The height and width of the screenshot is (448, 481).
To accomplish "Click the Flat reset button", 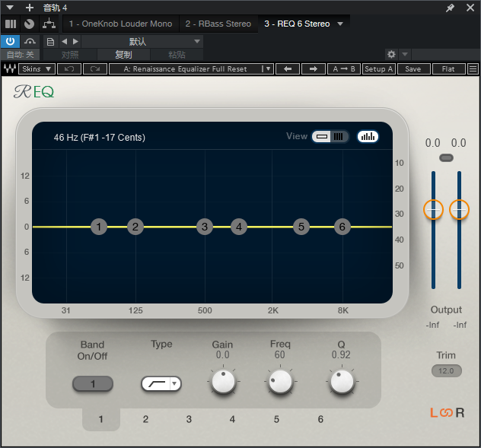I will (448, 68).
